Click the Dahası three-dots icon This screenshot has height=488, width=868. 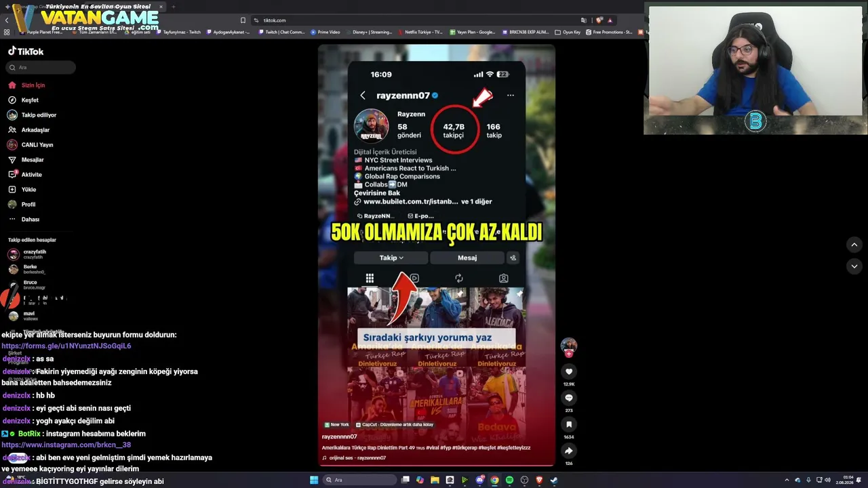[12, 220]
